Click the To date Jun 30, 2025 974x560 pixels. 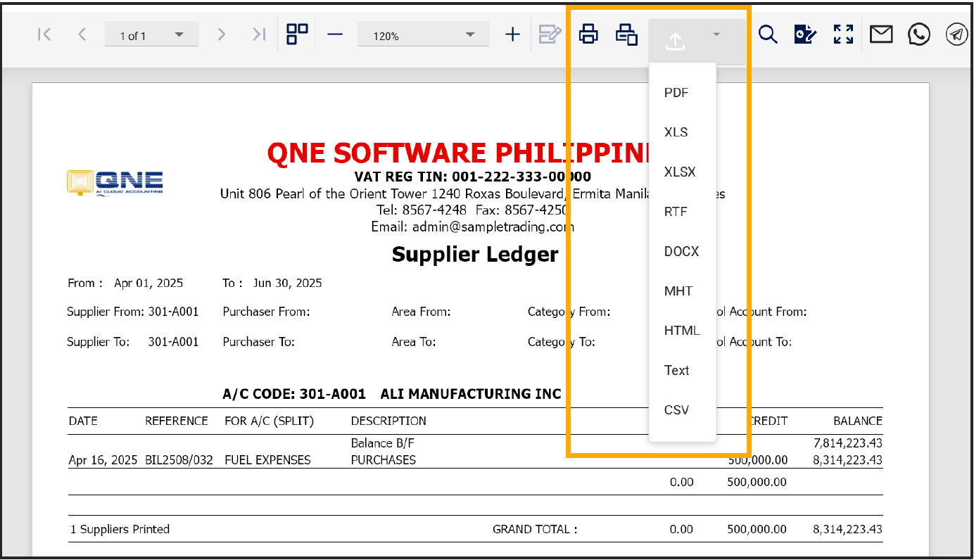click(x=288, y=283)
